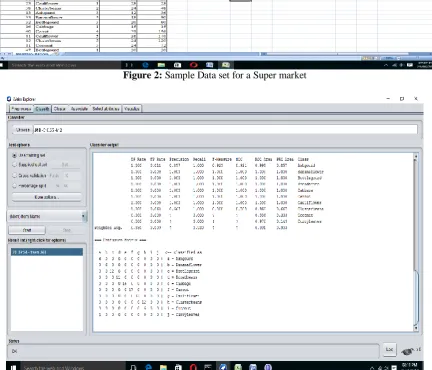Screen dimensions: 432x370
Task: Select the J48 entry in result list
Action: (x=47, y=252)
